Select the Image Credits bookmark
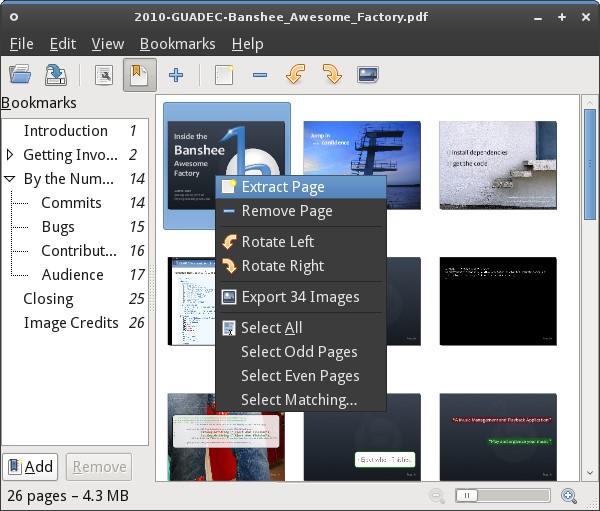The height and width of the screenshot is (511, 600). click(71, 323)
